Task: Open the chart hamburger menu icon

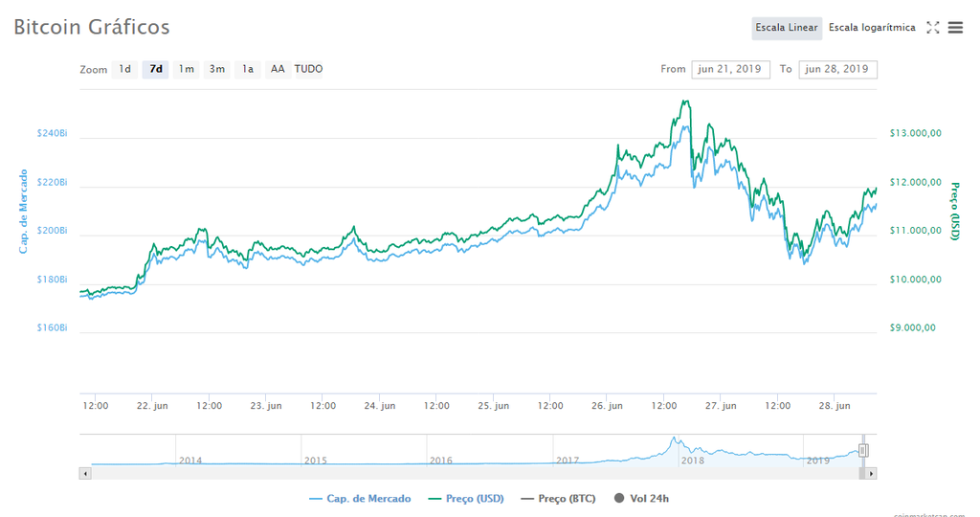Action: [x=955, y=28]
